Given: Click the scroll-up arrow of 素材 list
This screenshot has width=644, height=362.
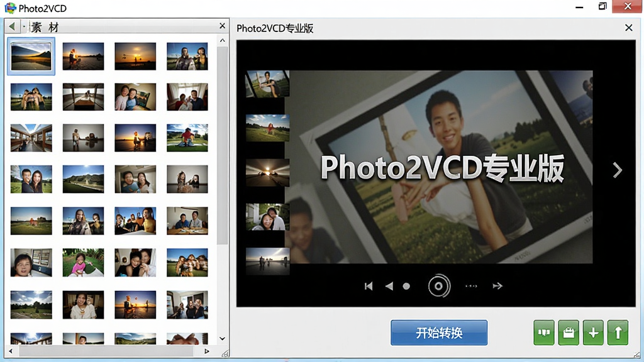Looking at the screenshot, I should click(222, 40).
